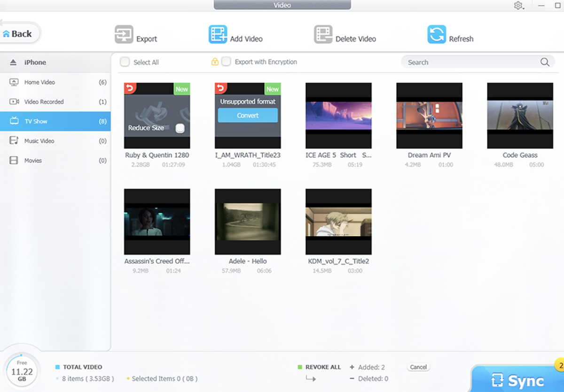Convert the unsupported format video
The image size is (564, 392).
[x=248, y=115]
